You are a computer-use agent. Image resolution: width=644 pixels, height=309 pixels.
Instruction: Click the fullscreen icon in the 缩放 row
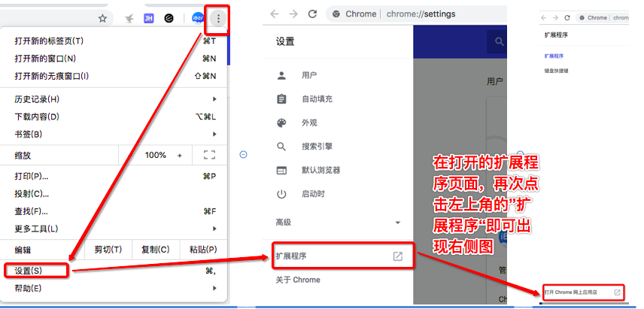click(x=209, y=155)
